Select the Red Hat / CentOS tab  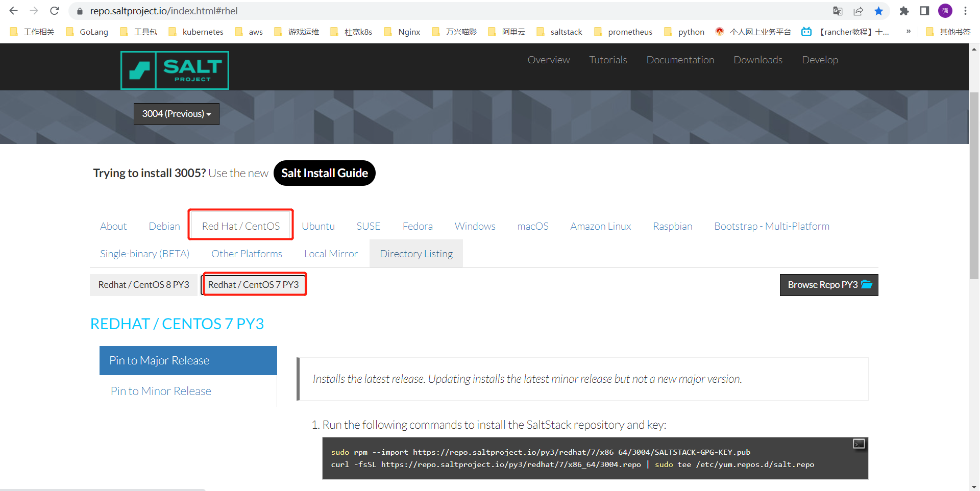coord(241,226)
